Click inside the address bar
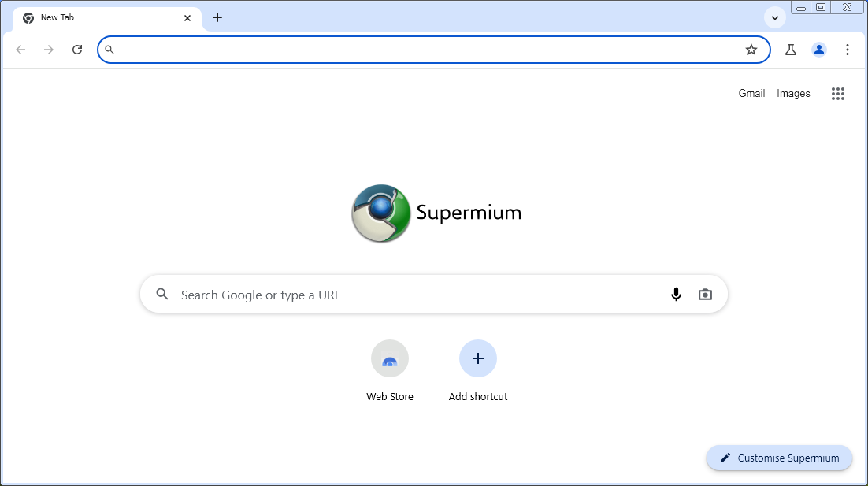 click(425, 50)
